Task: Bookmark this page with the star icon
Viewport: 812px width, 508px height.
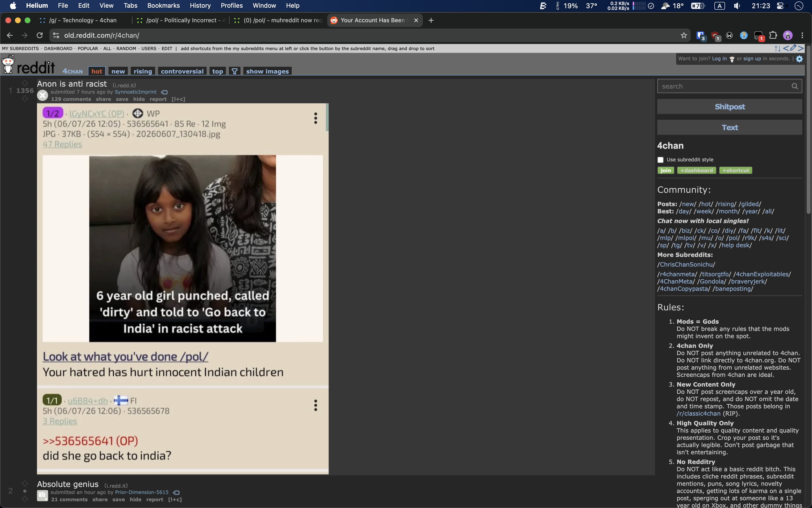Action: coord(684,35)
